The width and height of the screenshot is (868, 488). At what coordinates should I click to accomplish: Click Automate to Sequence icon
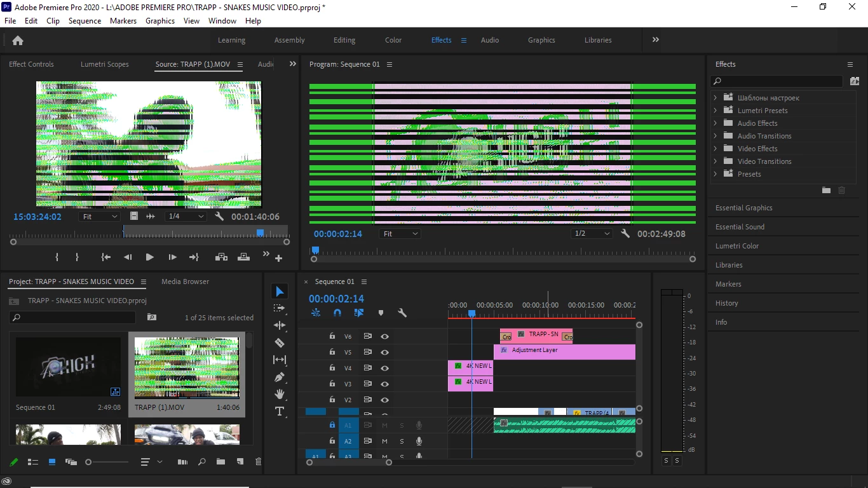click(182, 462)
